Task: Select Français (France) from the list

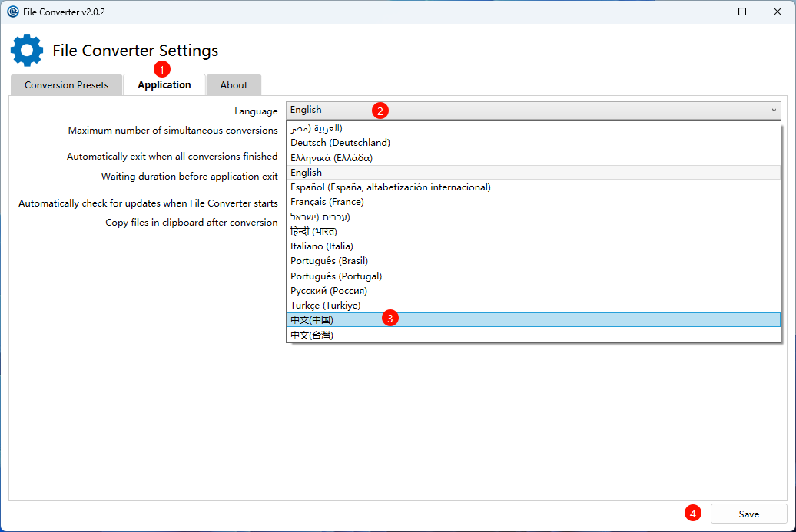Action: 533,202
